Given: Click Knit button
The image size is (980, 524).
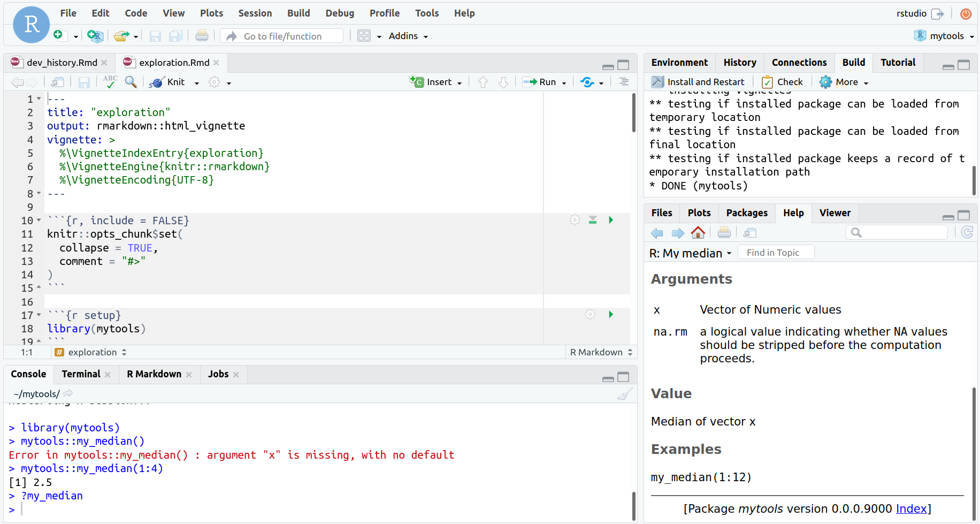Looking at the screenshot, I should point(167,82).
